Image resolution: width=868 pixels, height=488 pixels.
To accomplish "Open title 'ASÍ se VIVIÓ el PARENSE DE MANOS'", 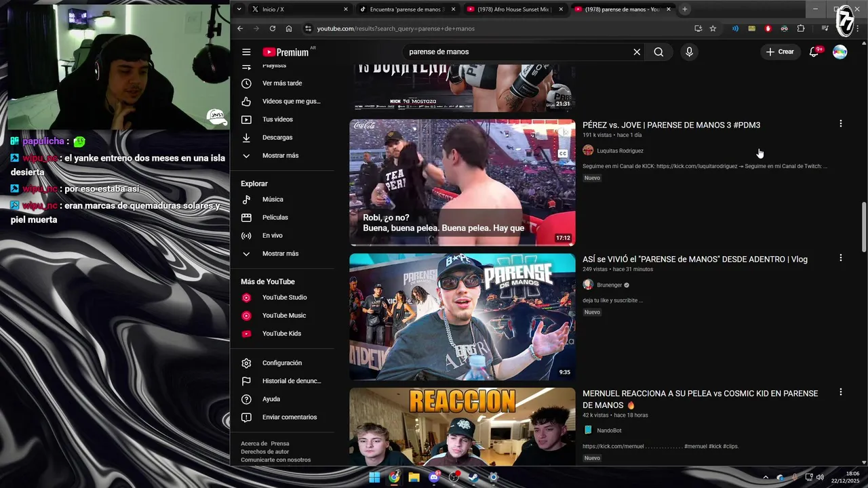I will 695,260.
